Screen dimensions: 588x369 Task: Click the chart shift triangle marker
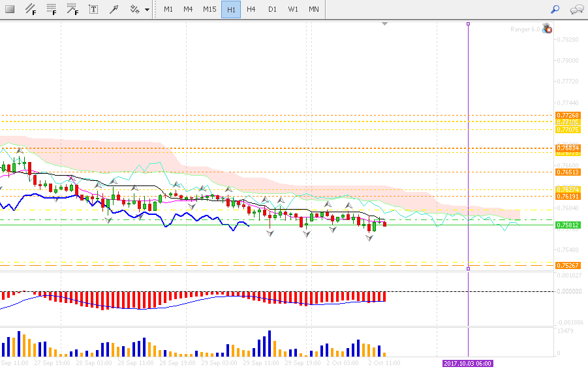[384, 24]
